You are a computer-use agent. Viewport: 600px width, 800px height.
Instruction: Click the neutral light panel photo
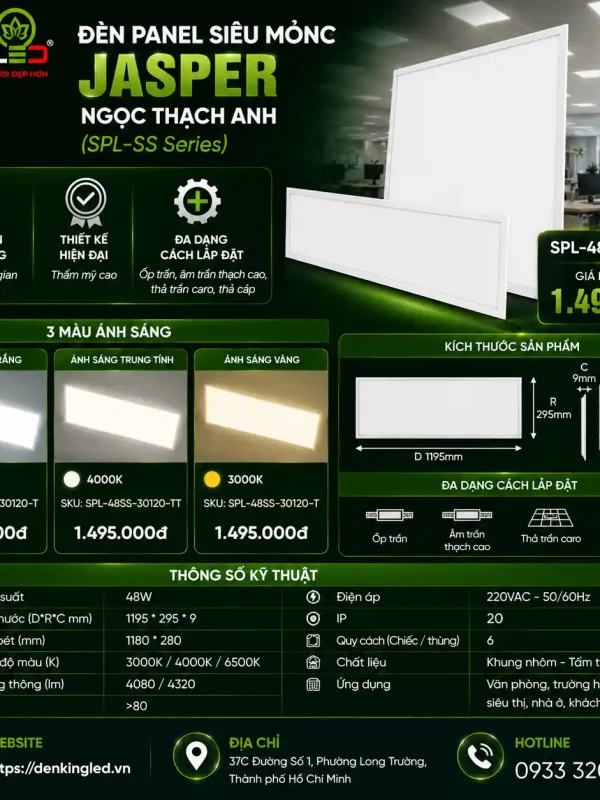121,417
